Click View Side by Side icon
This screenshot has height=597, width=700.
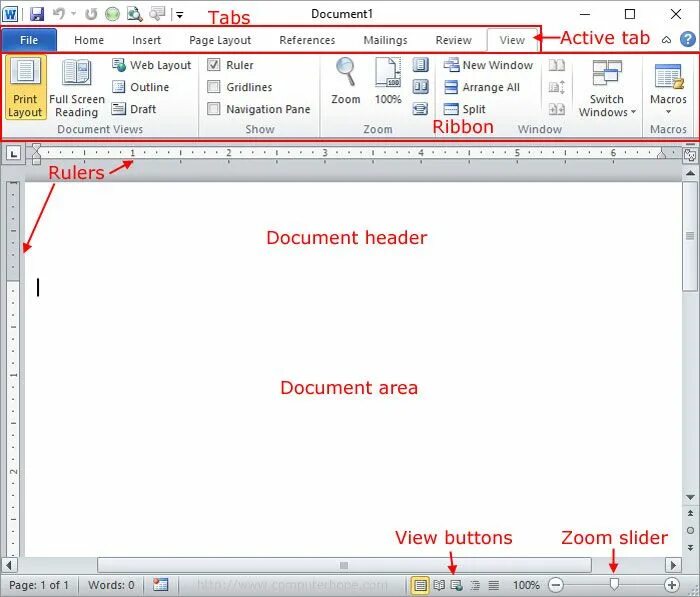[557, 66]
